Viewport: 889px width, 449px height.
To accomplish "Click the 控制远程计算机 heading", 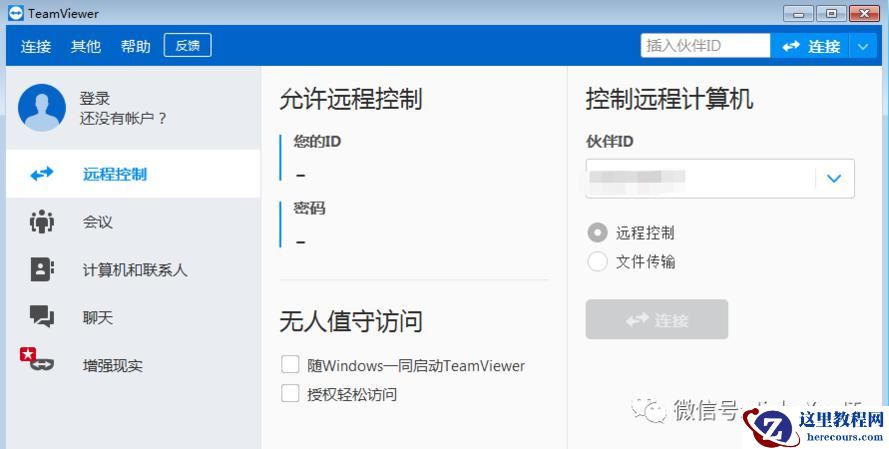I will [670, 99].
